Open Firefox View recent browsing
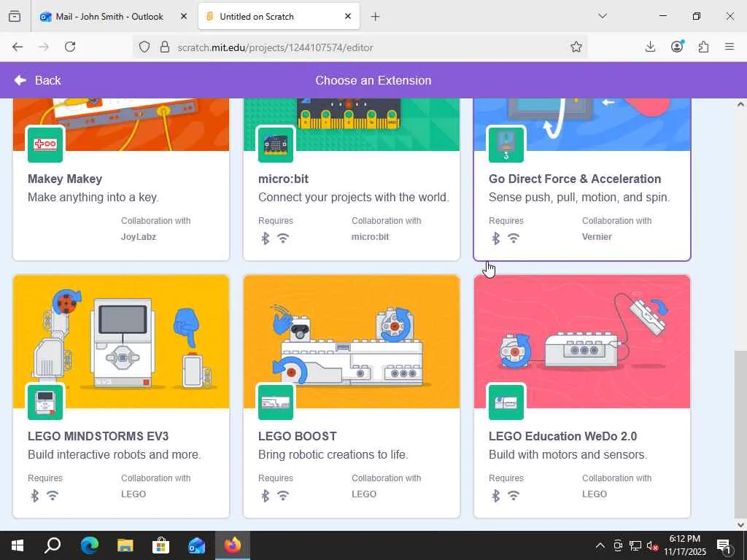747x560 pixels. [15, 17]
